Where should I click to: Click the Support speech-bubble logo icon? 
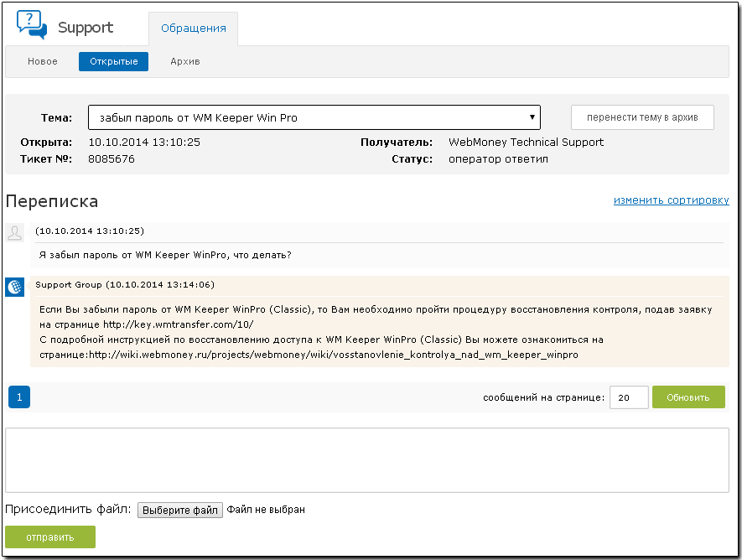pyautogui.click(x=32, y=24)
